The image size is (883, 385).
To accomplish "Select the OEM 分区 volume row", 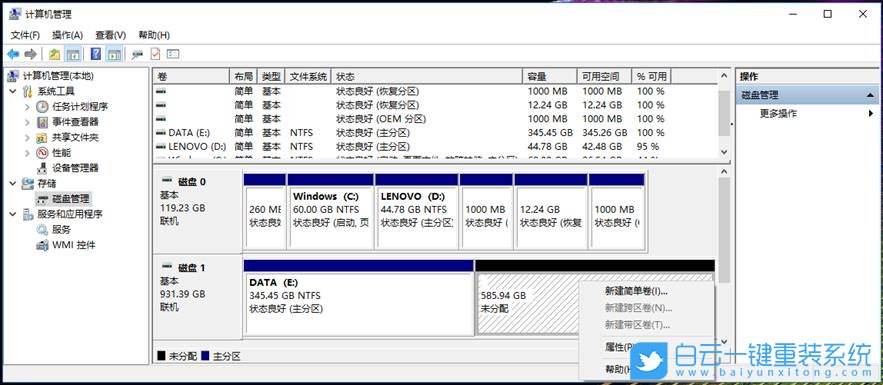I will click(x=413, y=119).
